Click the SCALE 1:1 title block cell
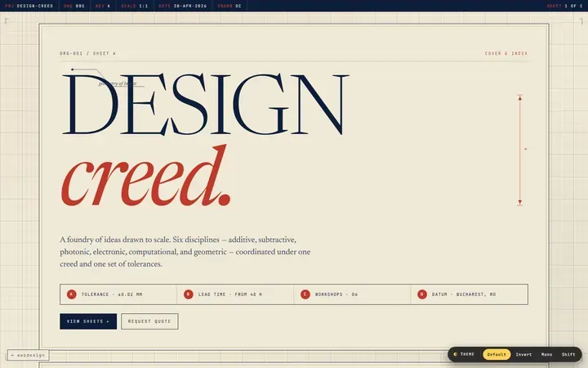This screenshot has height=368, width=588. pos(134,6)
